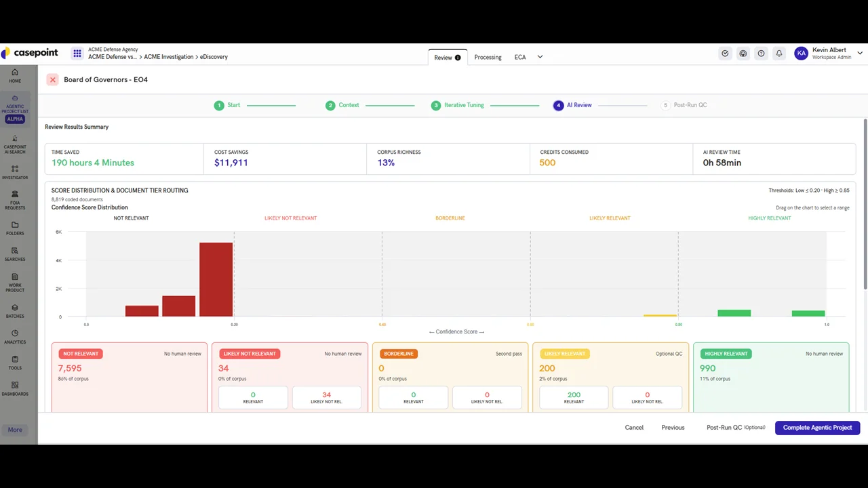Expand the Kevin Albert user menu
868x488 pixels.
pos(860,53)
